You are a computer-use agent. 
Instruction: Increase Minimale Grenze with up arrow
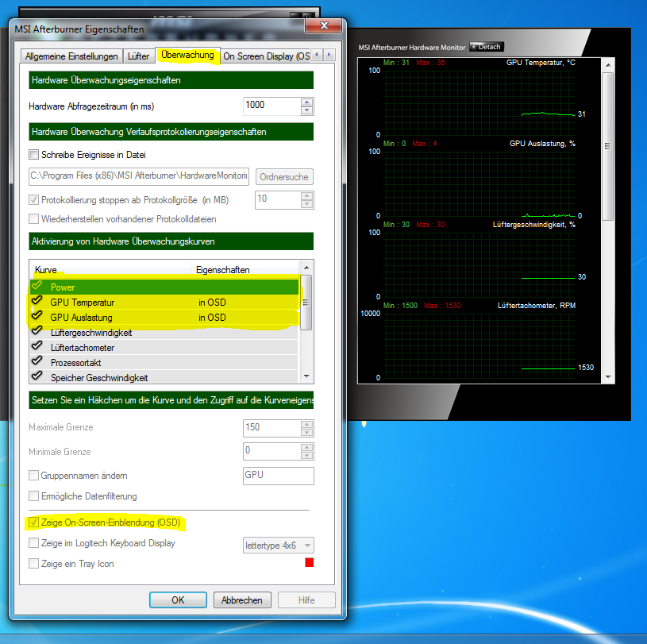[306, 448]
